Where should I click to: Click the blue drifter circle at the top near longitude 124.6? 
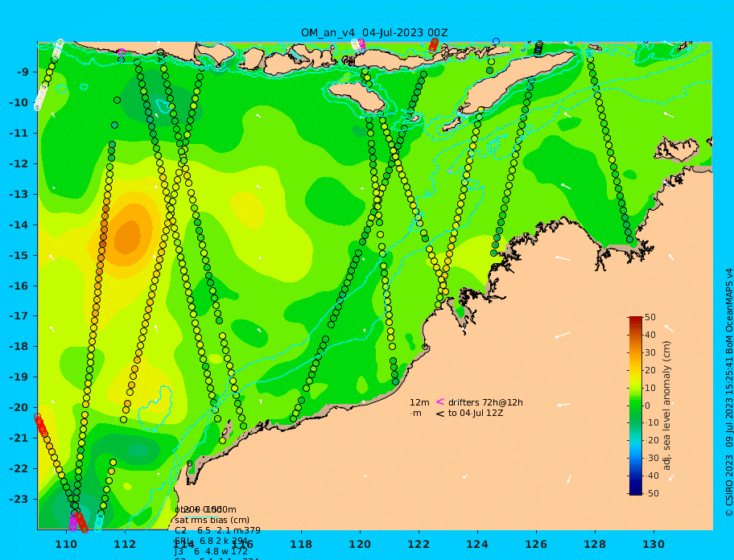pyautogui.click(x=497, y=42)
